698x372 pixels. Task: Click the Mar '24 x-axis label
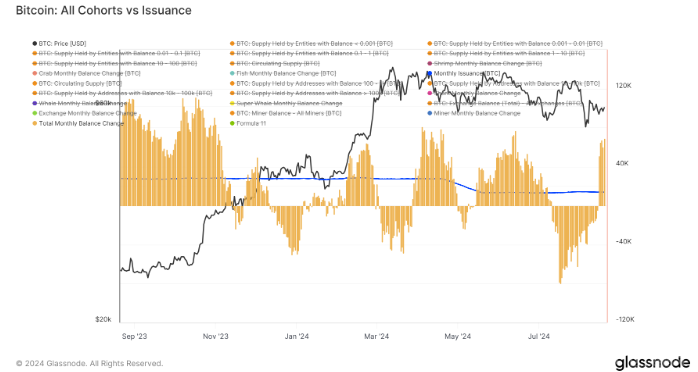tap(377, 336)
